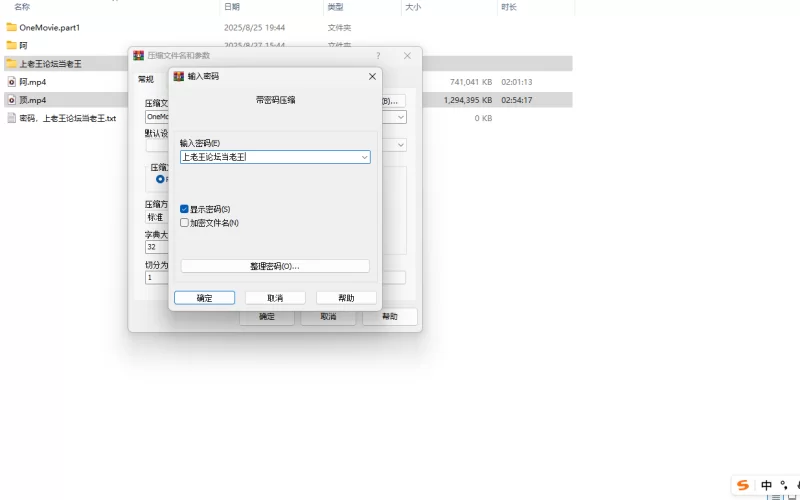Click 确定 in the archive parameters dialog
The image size is (800, 500).
[266, 316]
